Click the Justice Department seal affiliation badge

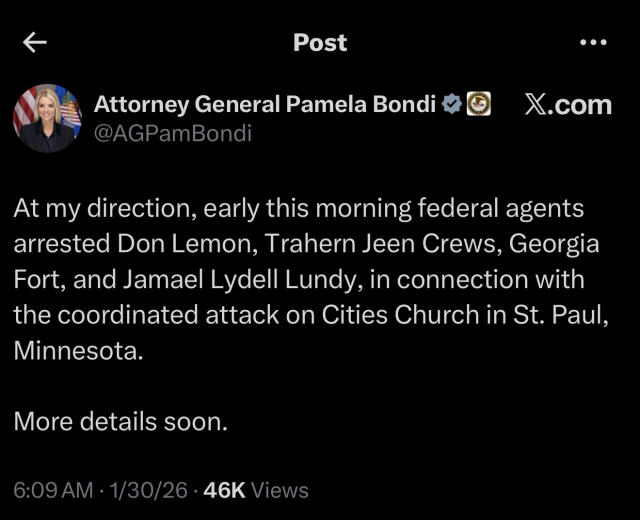[x=479, y=104]
